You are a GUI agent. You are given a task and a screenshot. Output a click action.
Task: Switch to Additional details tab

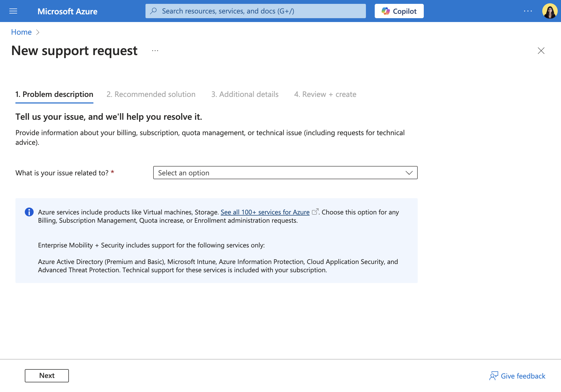(245, 94)
